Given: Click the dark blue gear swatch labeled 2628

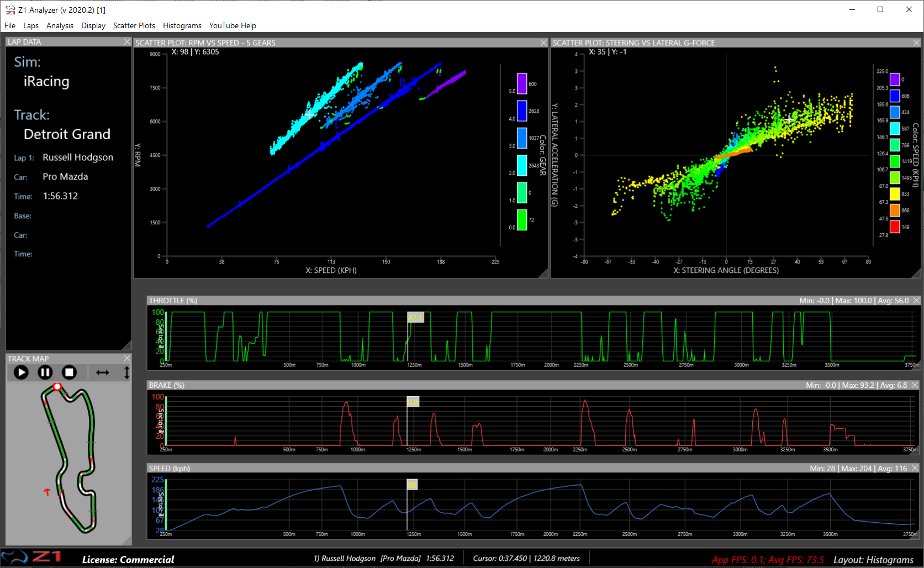Looking at the screenshot, I should pos(522,111).
